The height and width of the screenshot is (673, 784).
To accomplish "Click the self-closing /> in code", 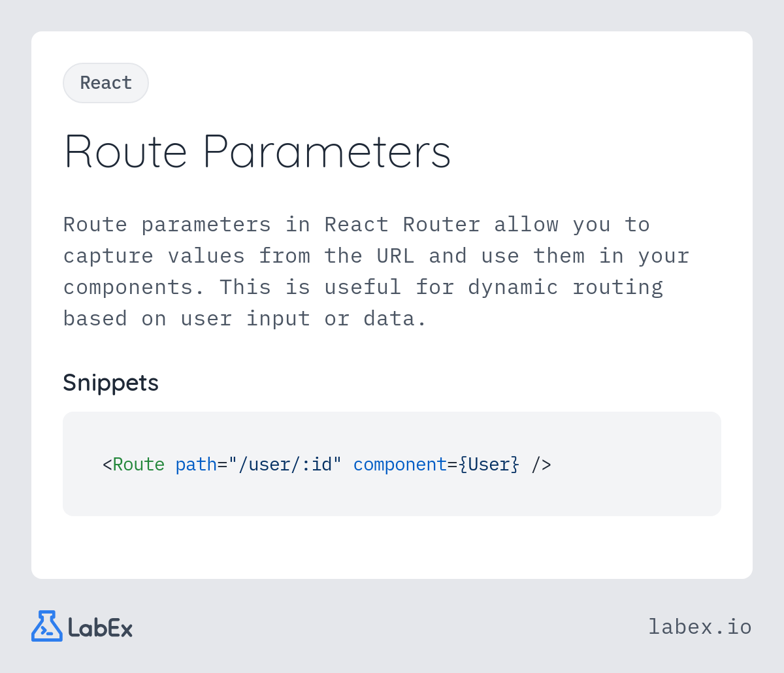I will pos(541,465).
